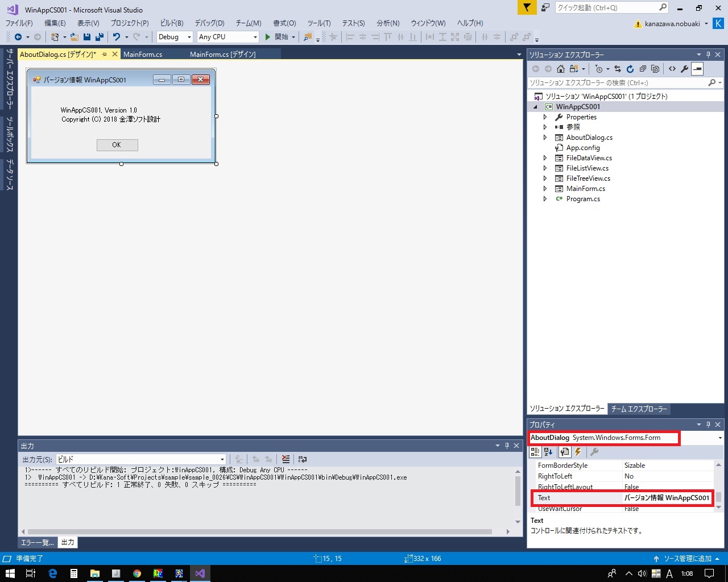Viewport: 728px width, 582px height.
Task: Show events with the lightning bolt icon
Action: click(x=578, y=452)
